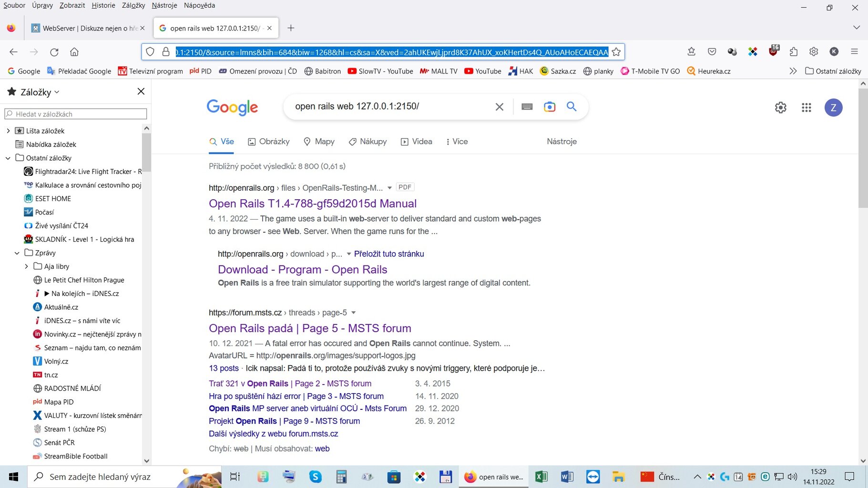Switch to the Mapy search tab
Viewport: 868px width, 488px height.
tap(319, 142)
